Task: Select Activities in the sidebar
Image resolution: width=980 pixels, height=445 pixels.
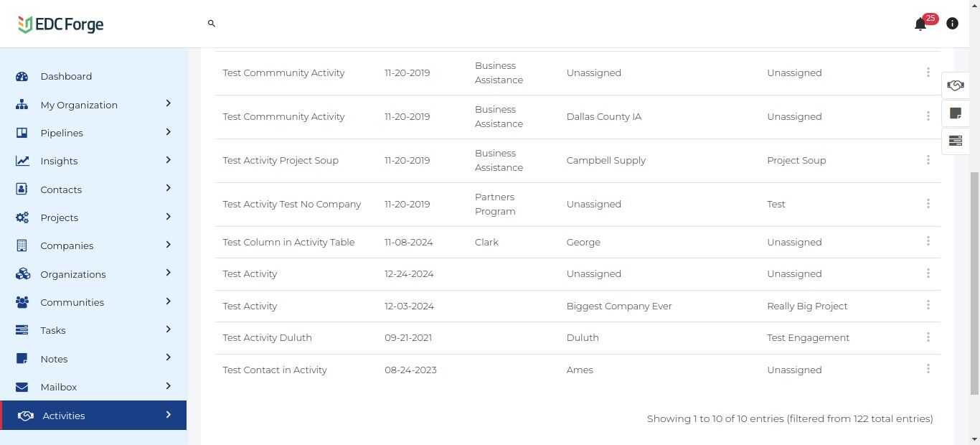Action: [x=63, y=416]
